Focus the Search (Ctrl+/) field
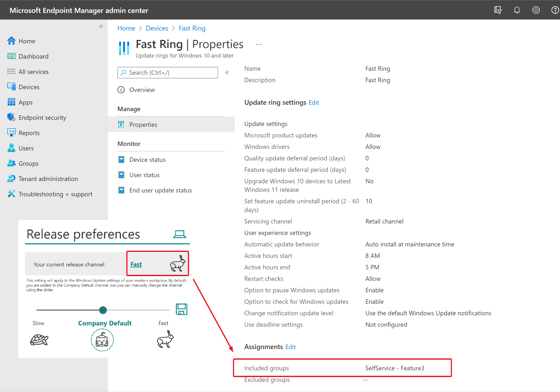The width and height of the screenshot is (560, 392). click(x=168, y=73)
